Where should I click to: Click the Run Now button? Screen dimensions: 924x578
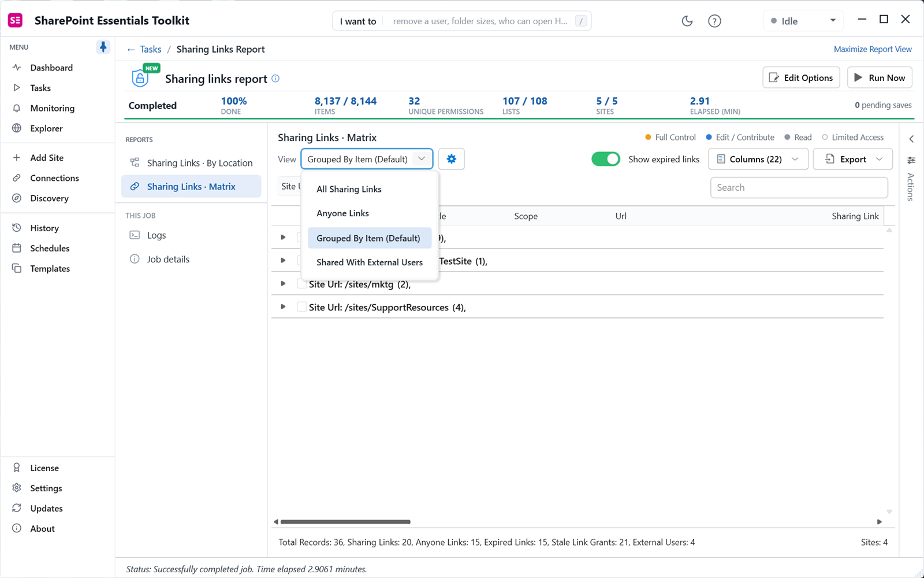[880, 78]
